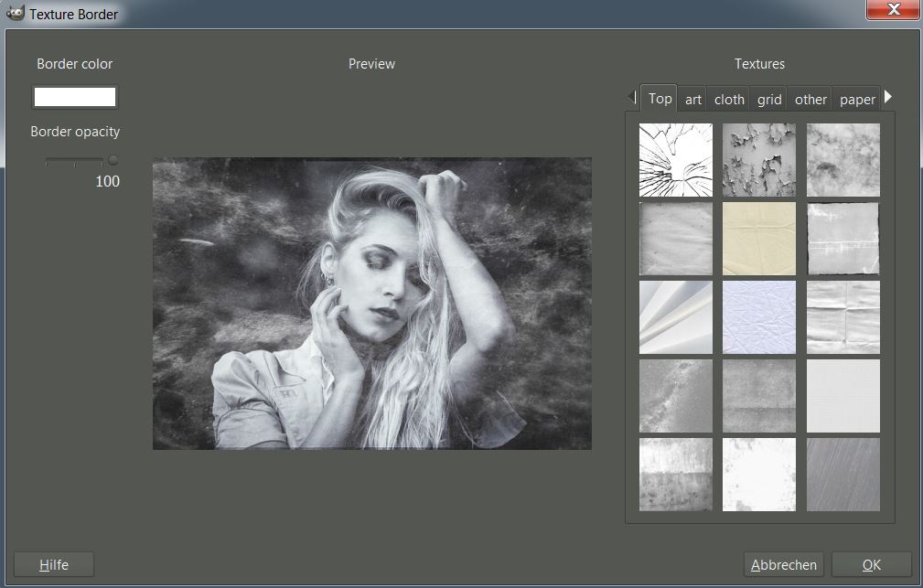Show the other textures tab
This screenshot has width=923, height=588.
[810, 100]
